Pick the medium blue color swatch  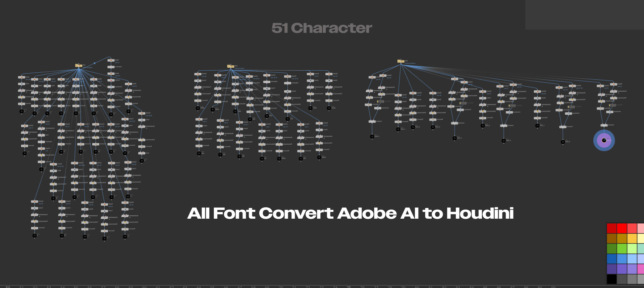pyautogui.click(x=622, y=259)
